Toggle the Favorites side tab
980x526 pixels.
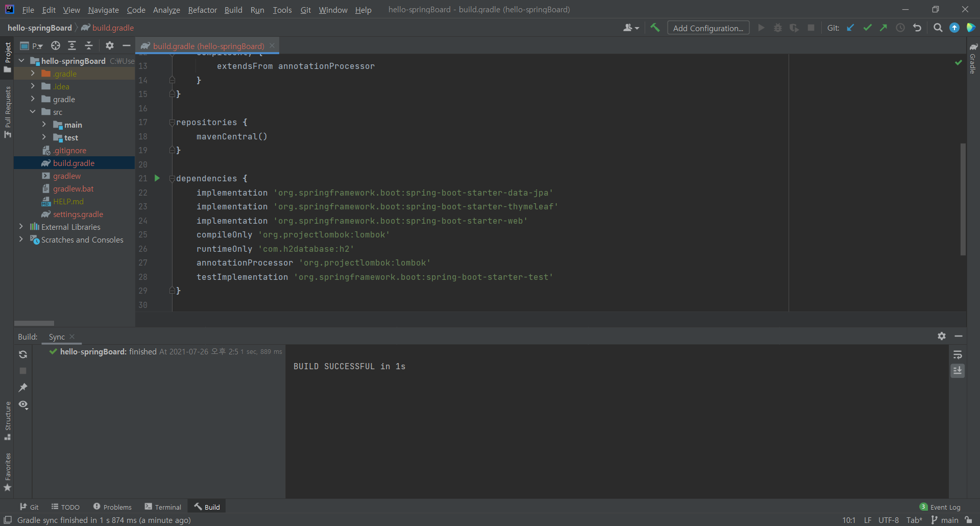coord(7,472)
